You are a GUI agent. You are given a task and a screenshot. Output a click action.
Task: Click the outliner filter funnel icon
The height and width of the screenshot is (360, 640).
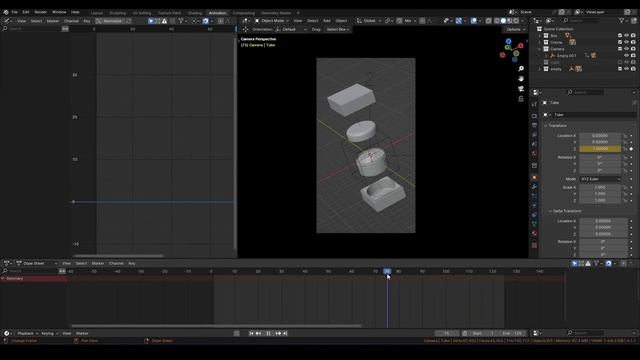tap(622, 20)
